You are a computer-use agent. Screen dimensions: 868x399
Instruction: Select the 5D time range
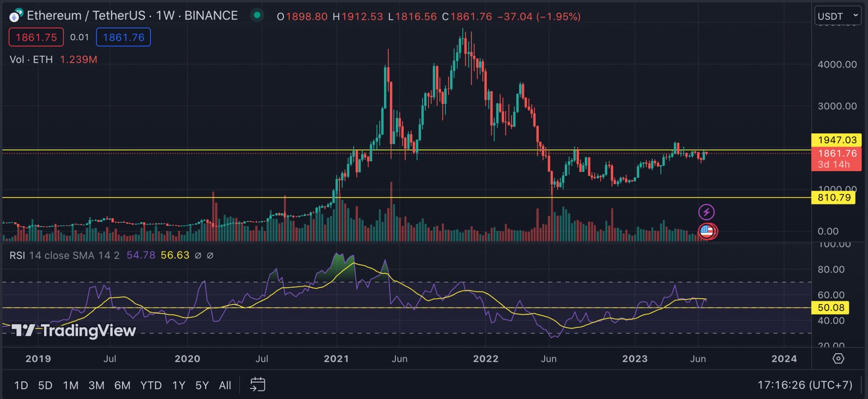click(45, 385)
